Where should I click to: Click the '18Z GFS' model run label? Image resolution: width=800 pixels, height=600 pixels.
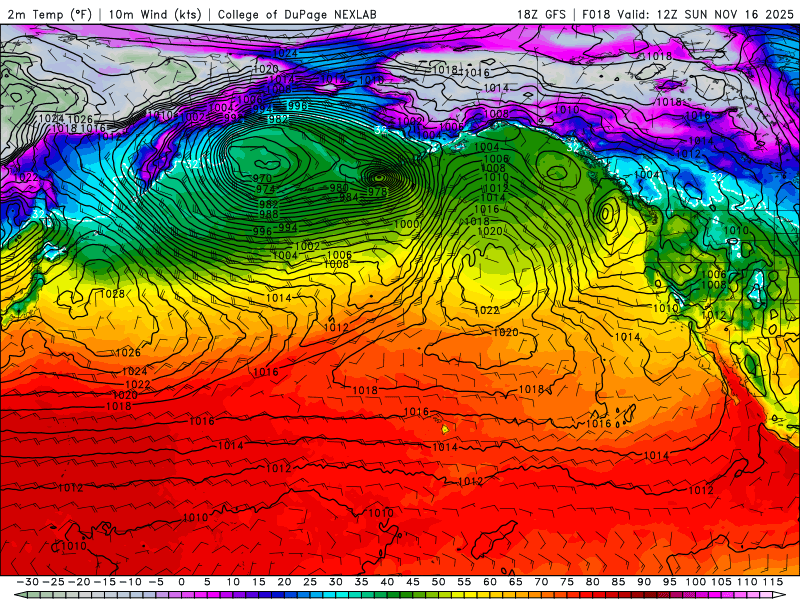pyautogui.click(x=541, y=14)
